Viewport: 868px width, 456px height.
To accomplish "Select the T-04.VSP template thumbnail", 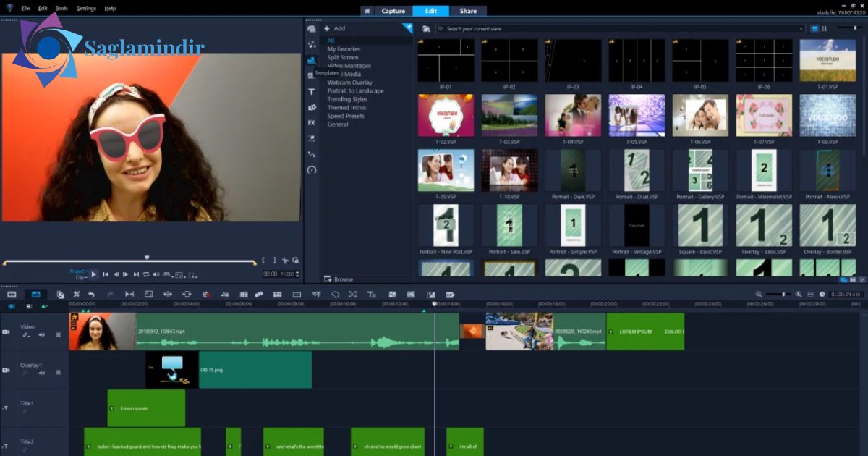I will (x=573, y=115).
